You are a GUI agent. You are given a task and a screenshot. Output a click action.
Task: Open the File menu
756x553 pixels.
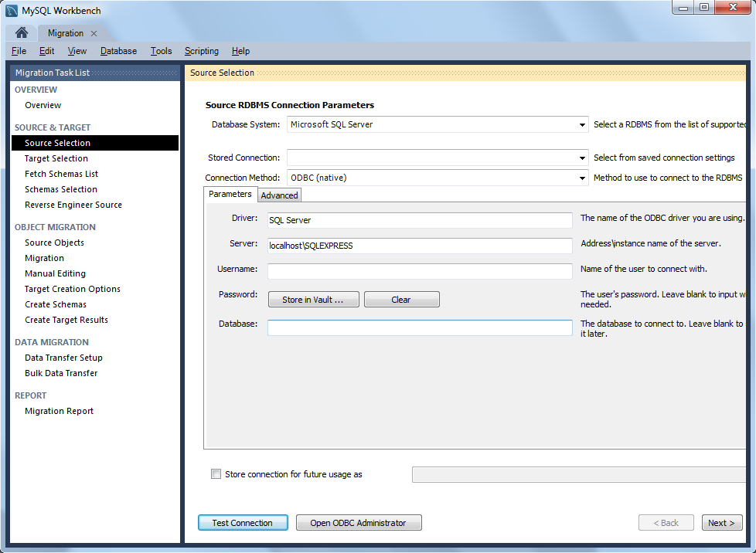point(19,51)
